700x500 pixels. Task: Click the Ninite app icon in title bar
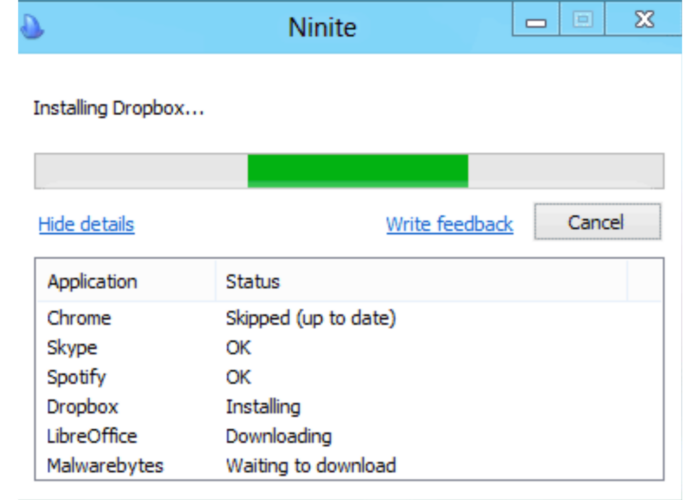point(32,27)
